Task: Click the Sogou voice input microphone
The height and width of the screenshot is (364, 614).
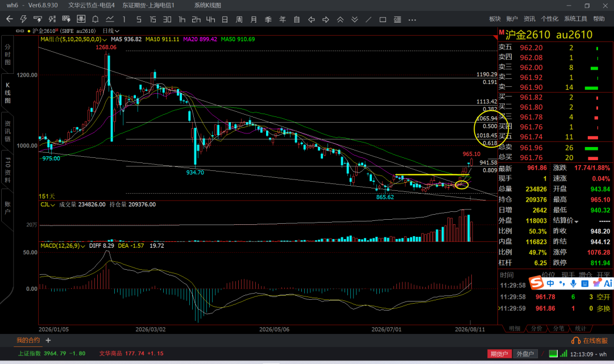Action: coord(573,283)
